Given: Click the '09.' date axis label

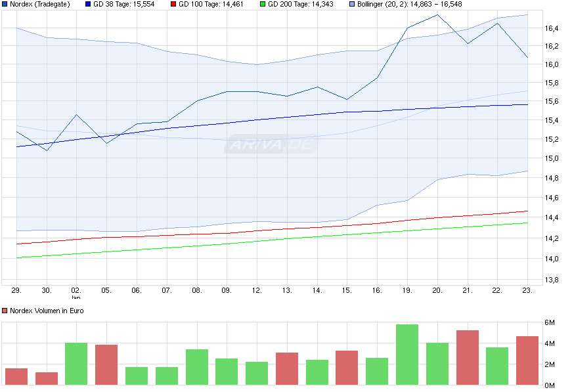Looking at the screenshot, I should 227,290.
